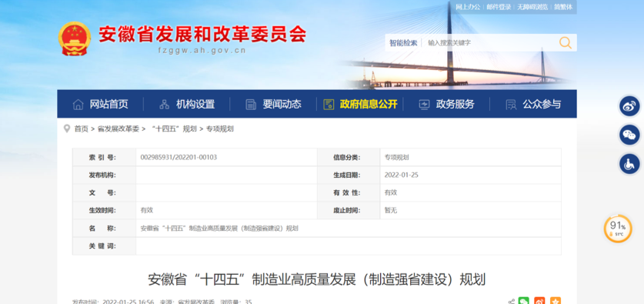Click the 智能检索 search label

403,43
